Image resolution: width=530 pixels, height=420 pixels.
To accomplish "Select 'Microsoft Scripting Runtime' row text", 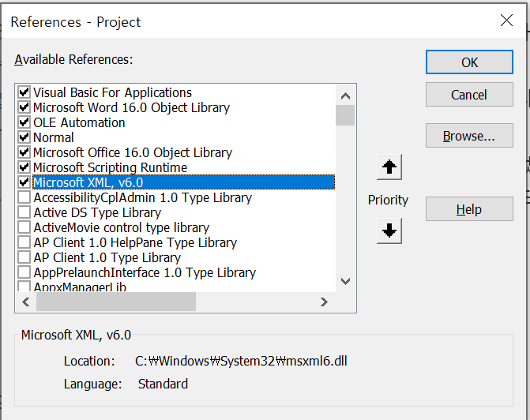I will click(111, 167).
